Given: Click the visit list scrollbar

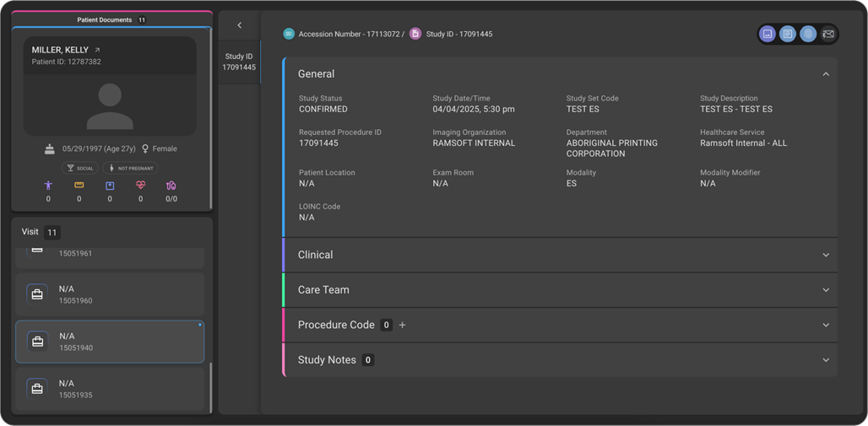Looking at the screenshot, I should 211,386.
